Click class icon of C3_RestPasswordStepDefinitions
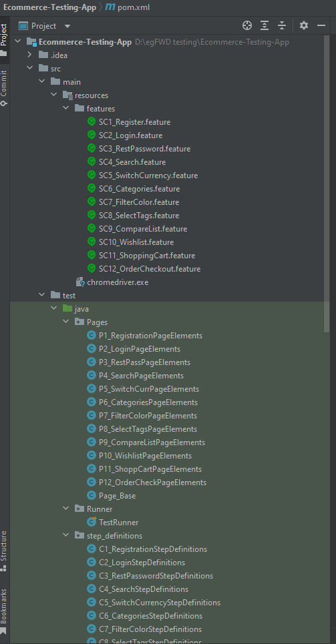 [92, 576]
